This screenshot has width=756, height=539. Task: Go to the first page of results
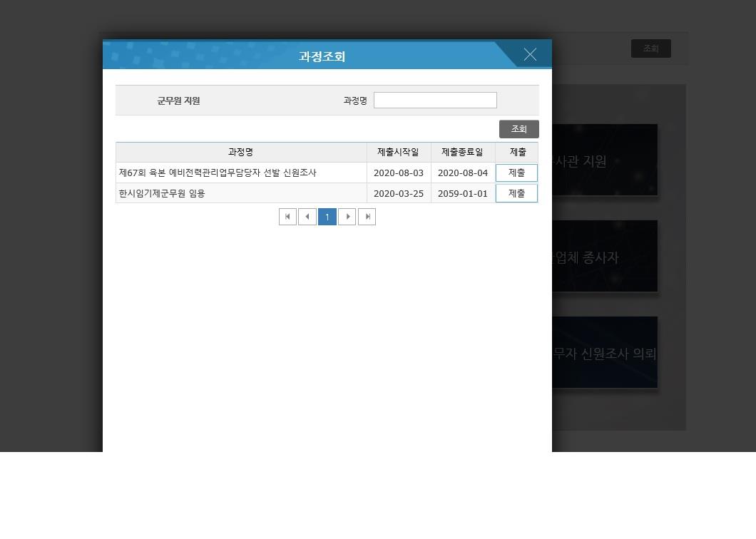tap(287, 217)
